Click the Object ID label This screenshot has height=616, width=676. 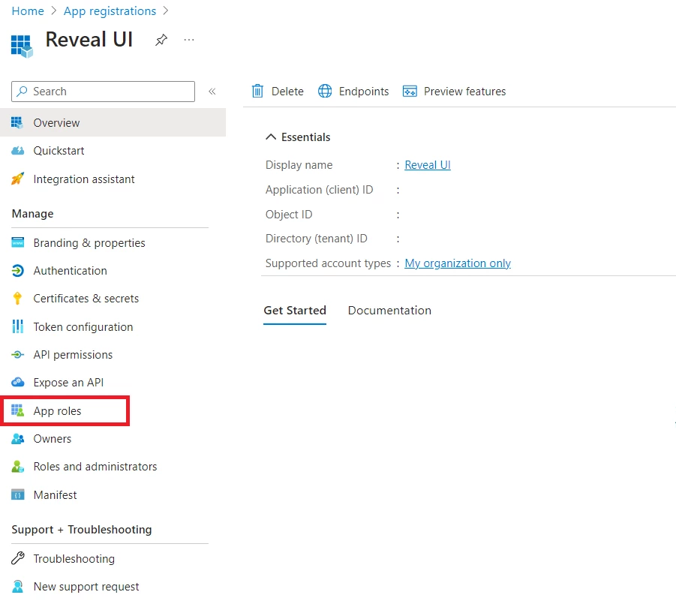click(289, 215)
